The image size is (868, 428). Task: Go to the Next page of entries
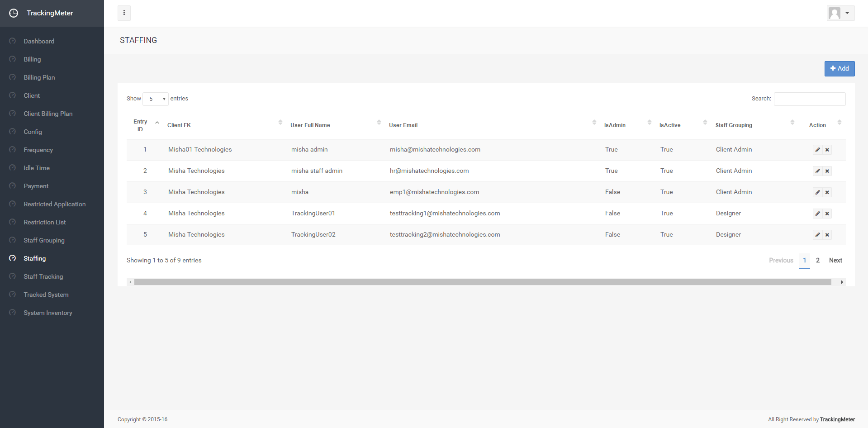(835, 260)
